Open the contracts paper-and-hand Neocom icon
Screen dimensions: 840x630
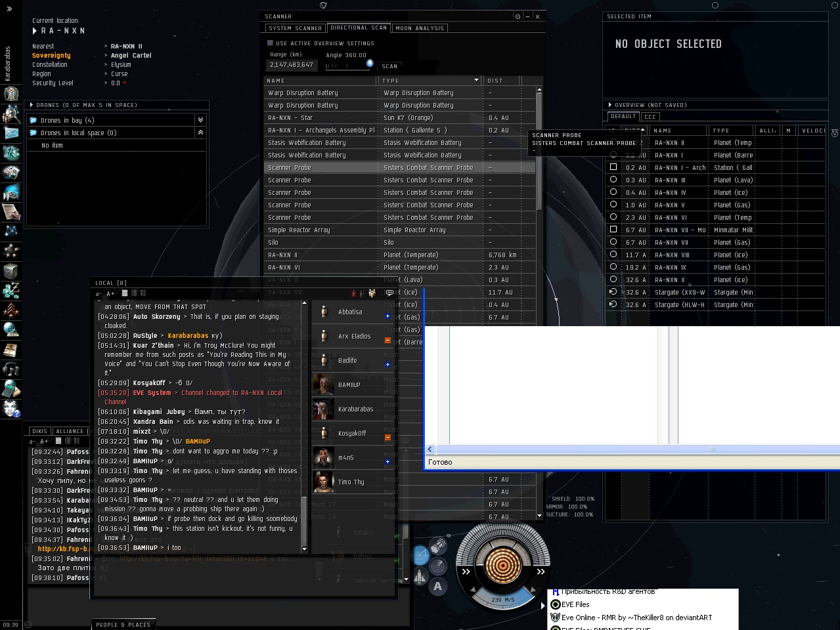[x=11, y=211]
